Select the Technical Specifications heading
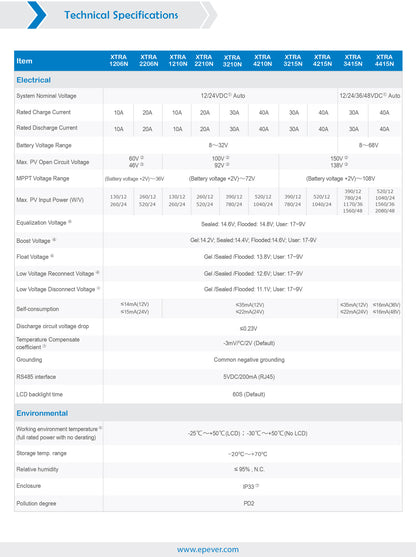 click(121, 15)
